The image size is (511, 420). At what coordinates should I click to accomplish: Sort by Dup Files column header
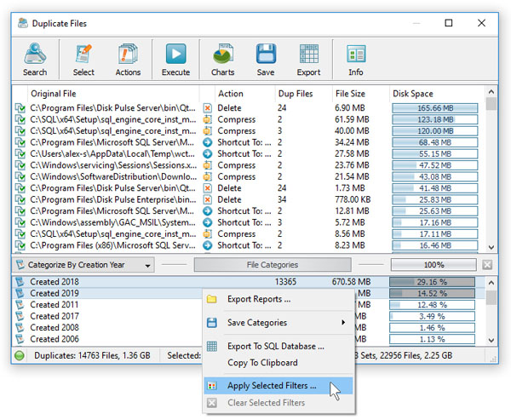tap(303, 94)
